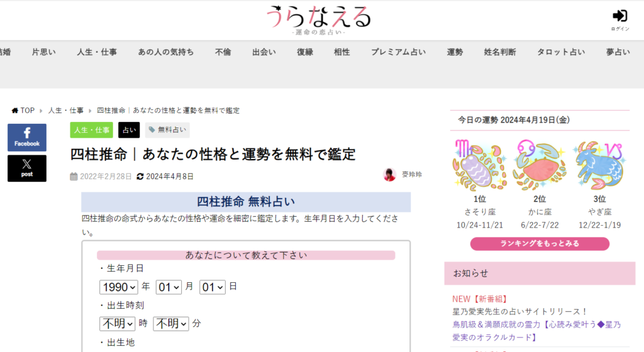Open the タロット占い menu item
Image resolution: width=644 pixels, height=352 pixels.
(x=560, y=52)
